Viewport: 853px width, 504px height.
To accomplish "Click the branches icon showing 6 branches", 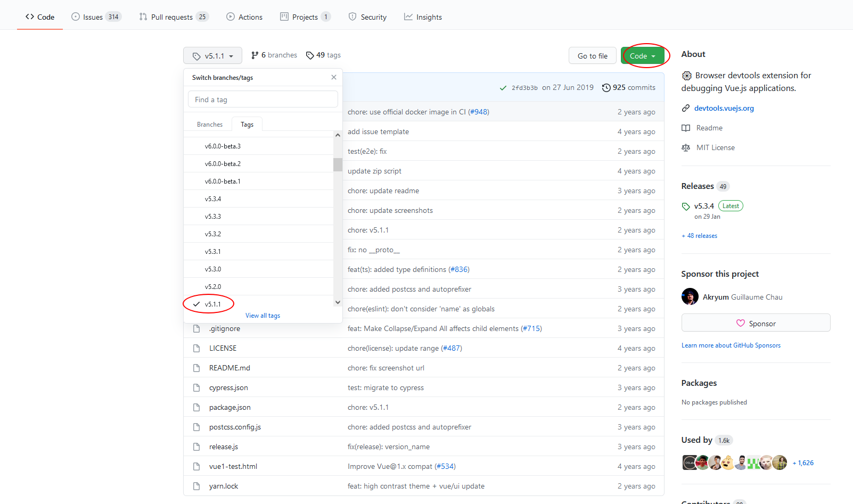I will coord(255,55).
